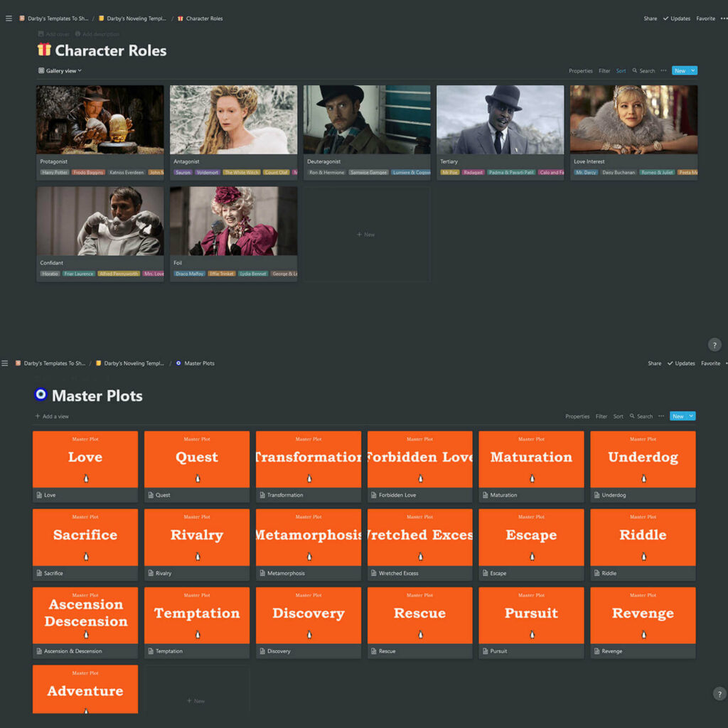Open the sidebar hamburger menu in Master Plots window
Screen dimensions: 728x728
point(5,363)
